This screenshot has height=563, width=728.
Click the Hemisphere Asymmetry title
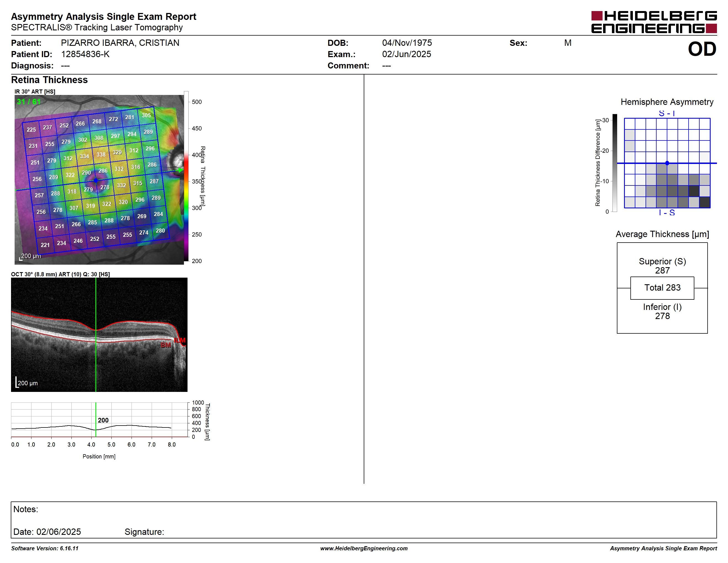pos(667,102)
